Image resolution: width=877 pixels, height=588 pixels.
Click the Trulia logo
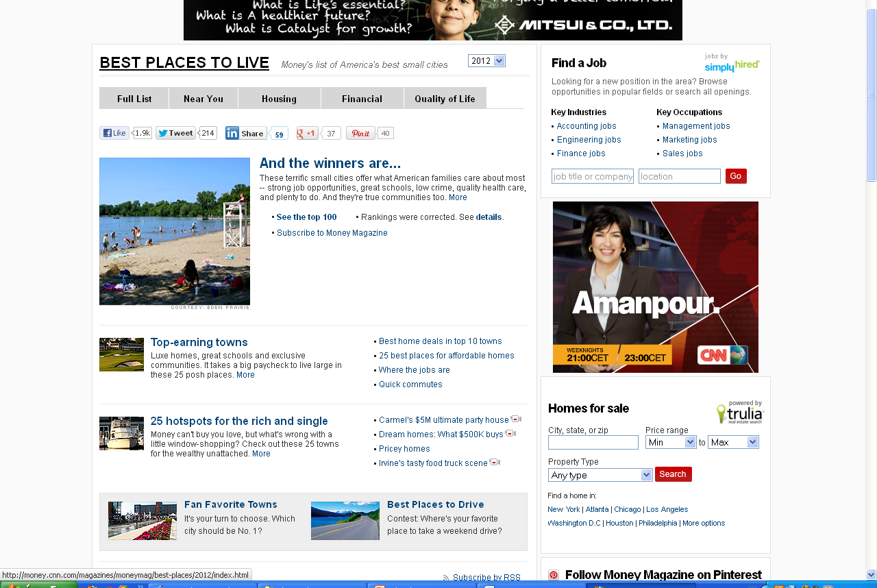click(x=740, y=413)
